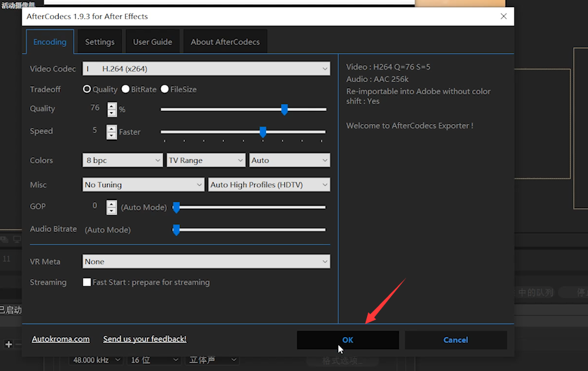Increase Quality with the up stepper arrow

111,106
